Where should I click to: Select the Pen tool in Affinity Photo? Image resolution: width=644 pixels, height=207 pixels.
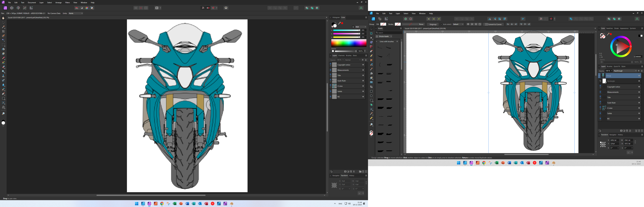tap(3, 94)
